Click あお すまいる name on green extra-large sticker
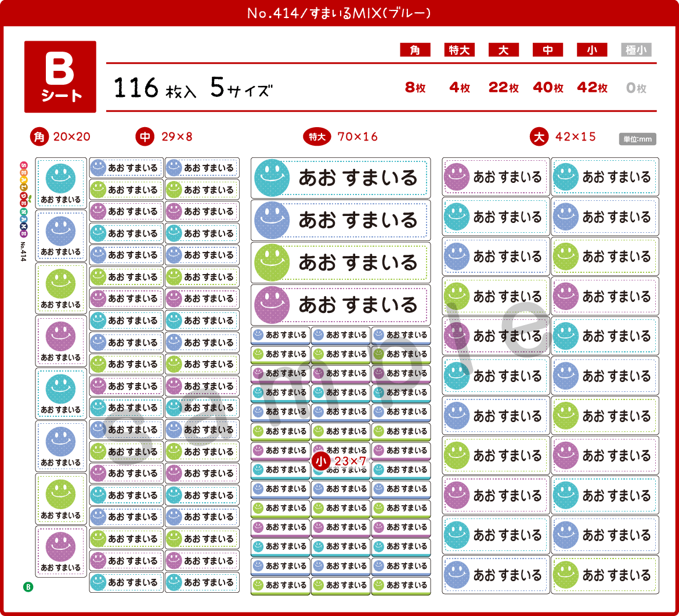Image resolution: width=679 pixels, height=616 pixels. point(358,262)
